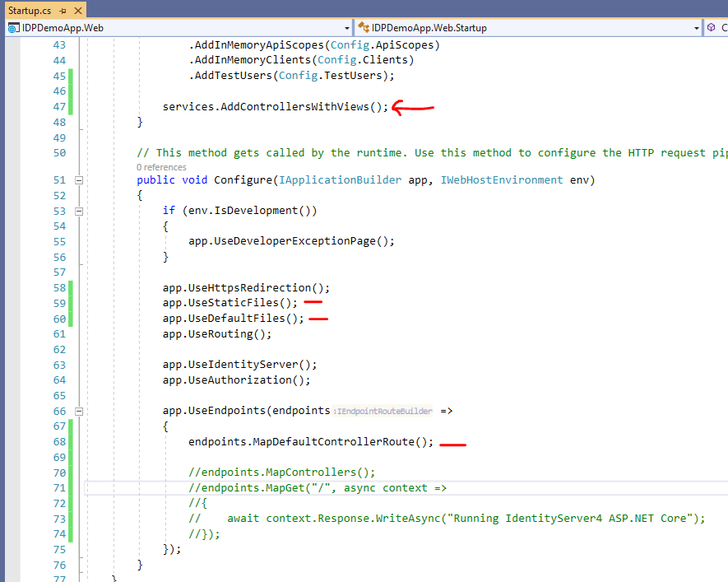Click the web project icon beside IDPDemoApp.Web
The width and height of the screenshot is (728, 582).
[13, 28]
